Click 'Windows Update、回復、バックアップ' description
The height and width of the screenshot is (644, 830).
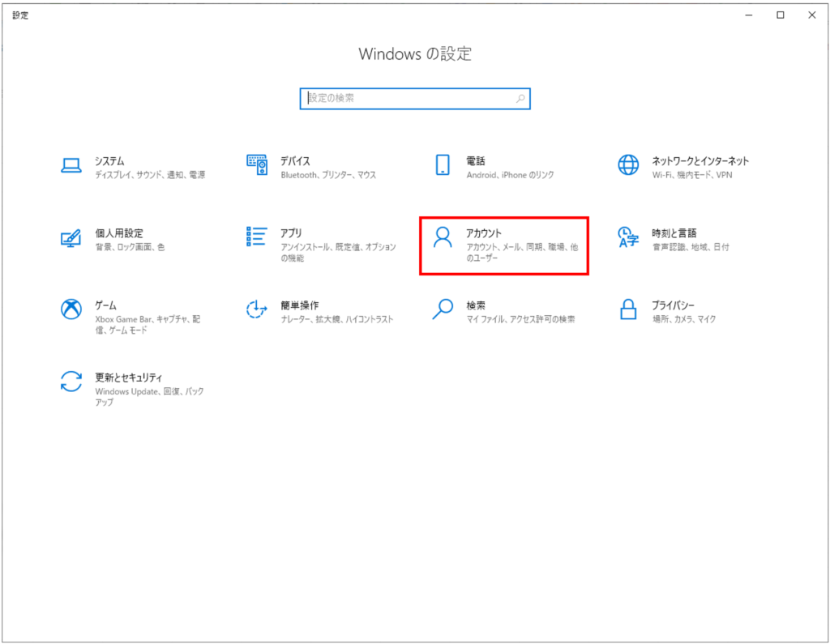tap(150, 397)
